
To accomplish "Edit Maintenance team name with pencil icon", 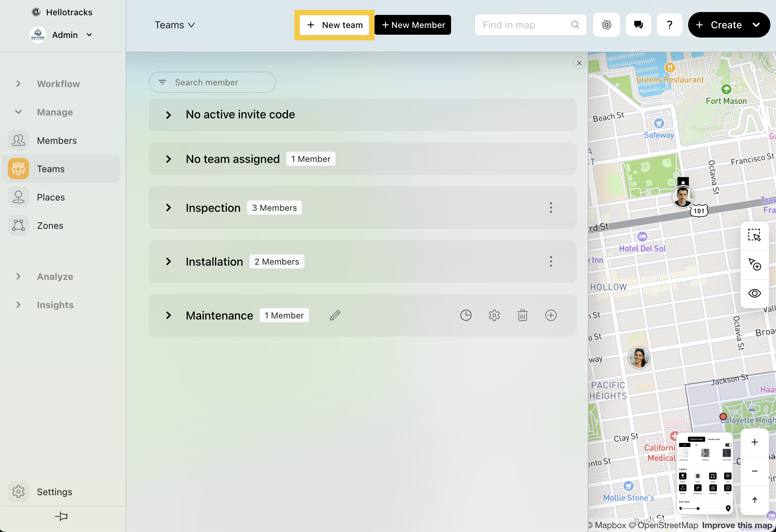I will pyautogui.click(x=335, y=315).
